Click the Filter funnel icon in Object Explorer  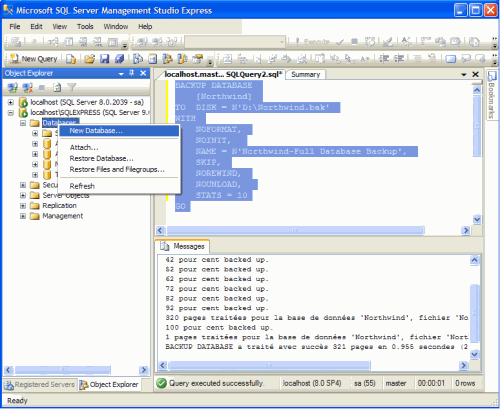pos(72,87)
